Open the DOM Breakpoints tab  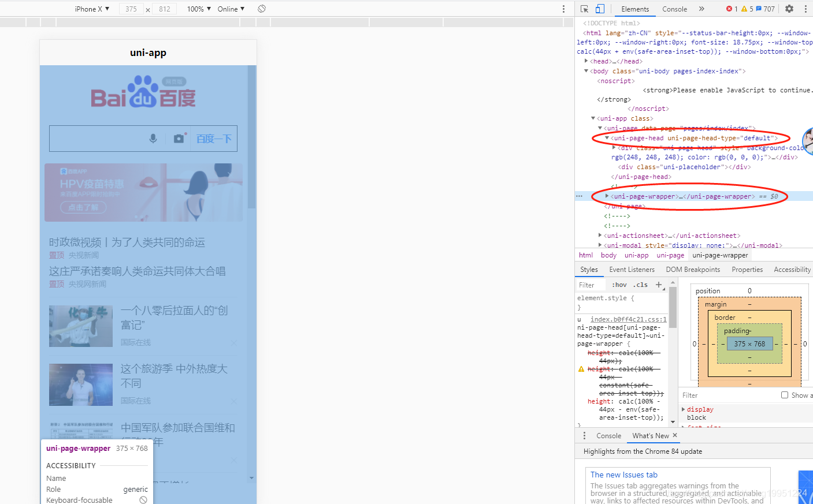[x=693, y=270]
